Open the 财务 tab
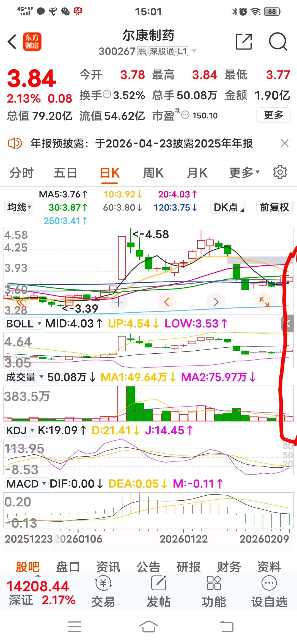The width and height of the screenshot is (297, 644). click(x=229, y=567)
